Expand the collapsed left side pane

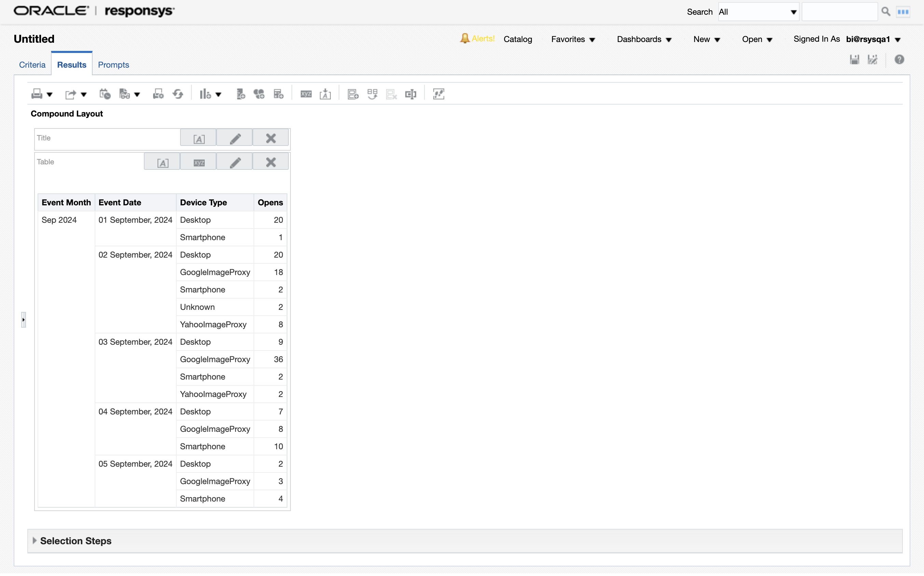(24, 320)
